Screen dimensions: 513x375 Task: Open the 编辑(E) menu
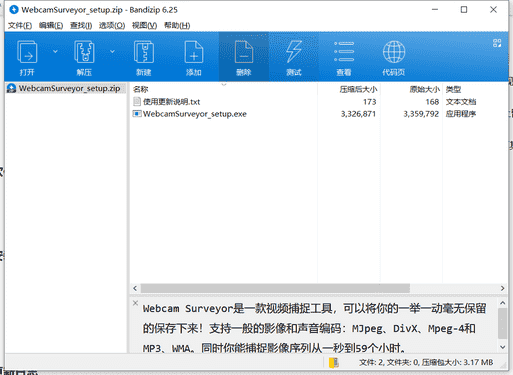coord(51,25)
